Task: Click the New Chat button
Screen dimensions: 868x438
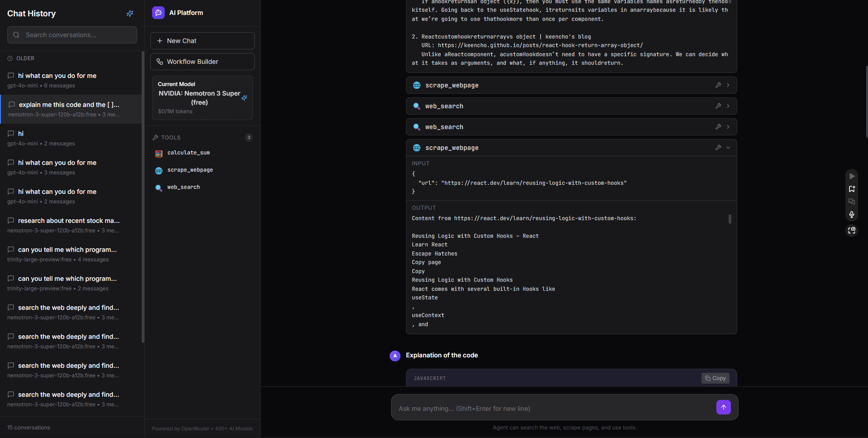Action: [202, 41]
